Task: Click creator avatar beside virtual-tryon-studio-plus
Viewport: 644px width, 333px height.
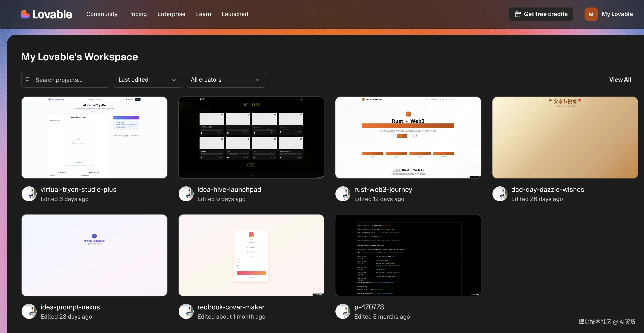Action: pyautogui.click(x=29, y=194)
